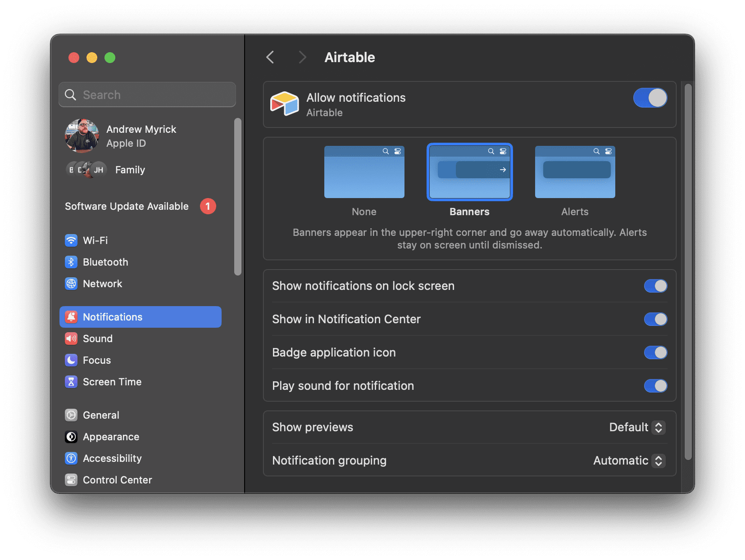Viewport: 745px width, 560px height.
Task: Click the Screen Time hourglass icon
Action: (x=71, y=382)
